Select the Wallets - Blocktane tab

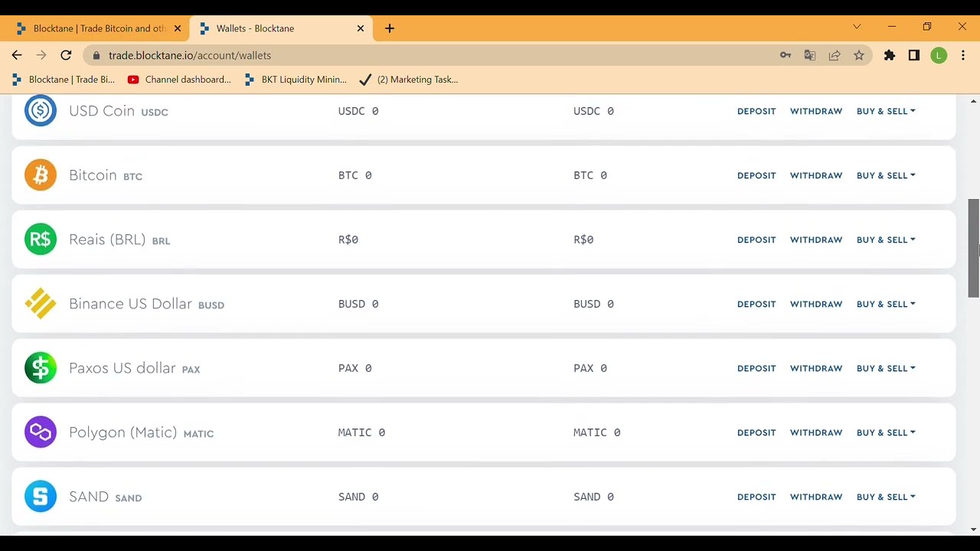coord(280,28)
